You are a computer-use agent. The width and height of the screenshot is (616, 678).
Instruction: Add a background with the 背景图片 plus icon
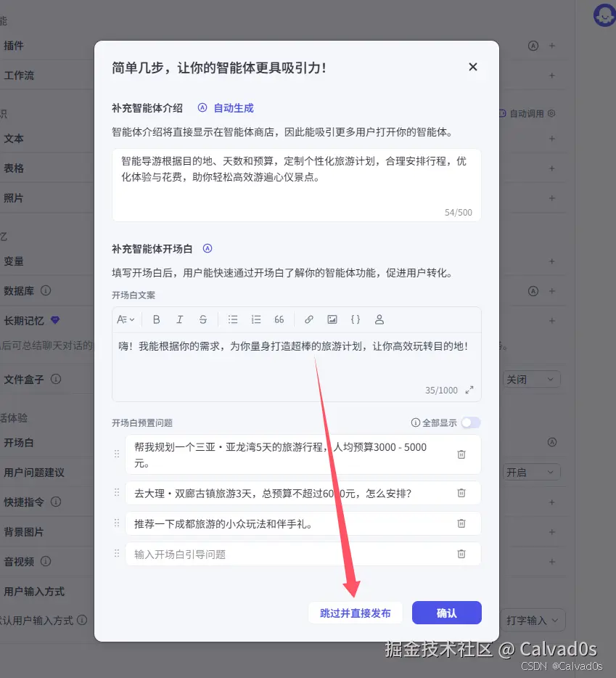[x=552, y=532]
